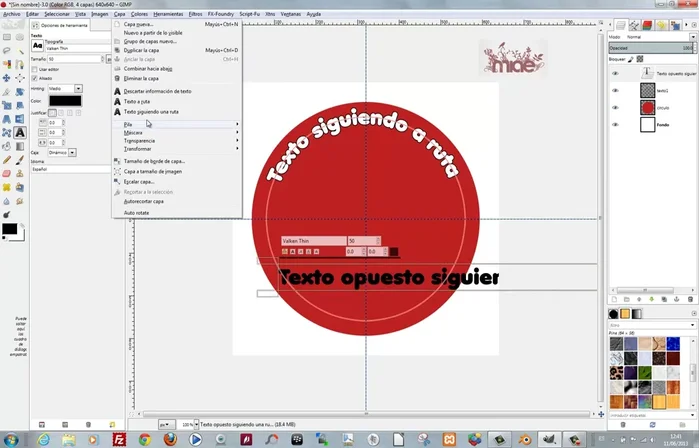Select the Move tool
Image resolution: width=699 pixels, height=448 pixels.
(7, 78)
